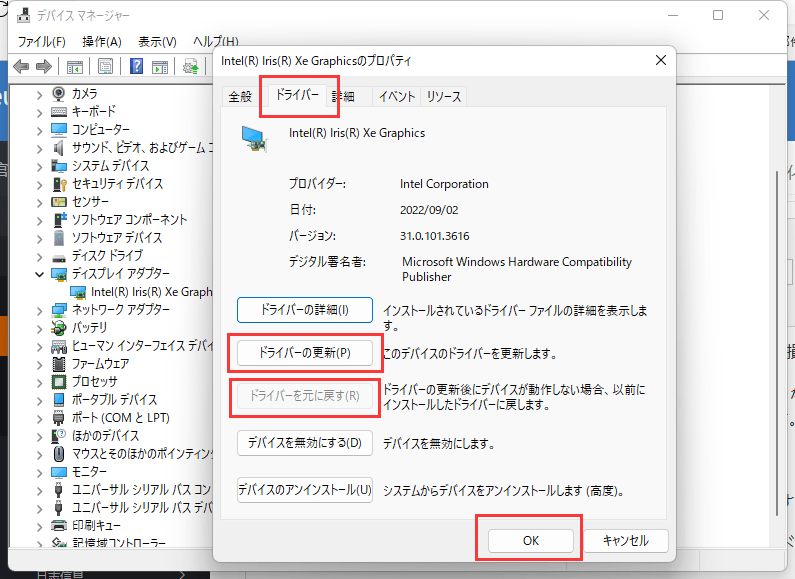795x579 pixels.
Task: Expand the キーボード device category
Action: [x=40, y=111]
